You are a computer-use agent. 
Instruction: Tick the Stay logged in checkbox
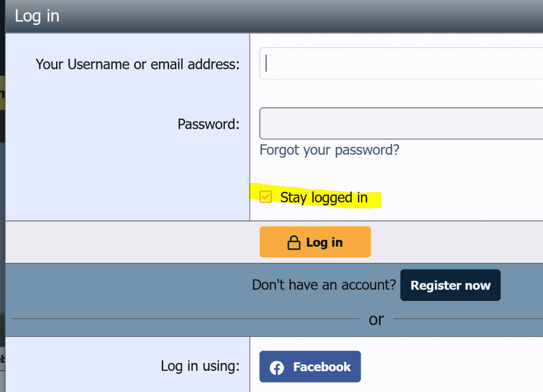(x=266, y=197)
